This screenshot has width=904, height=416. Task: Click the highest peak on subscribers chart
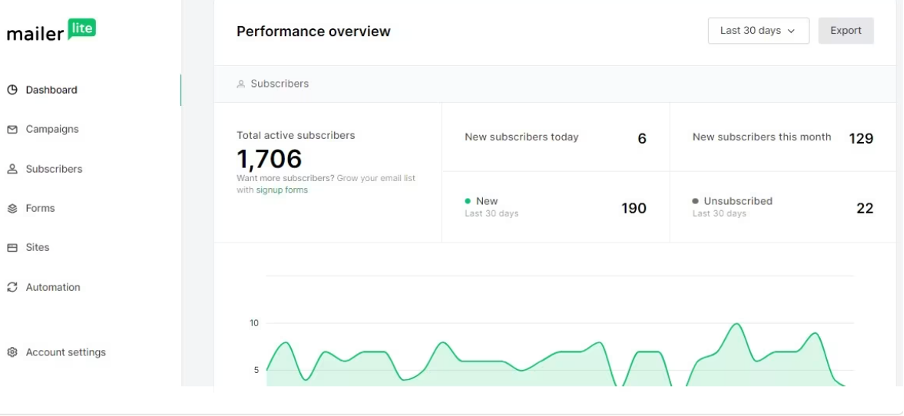(x=736, y=324)
